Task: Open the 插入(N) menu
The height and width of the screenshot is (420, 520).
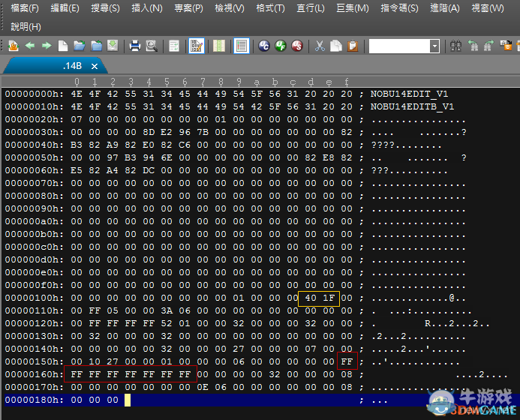Action: click(x=147, y=8)
